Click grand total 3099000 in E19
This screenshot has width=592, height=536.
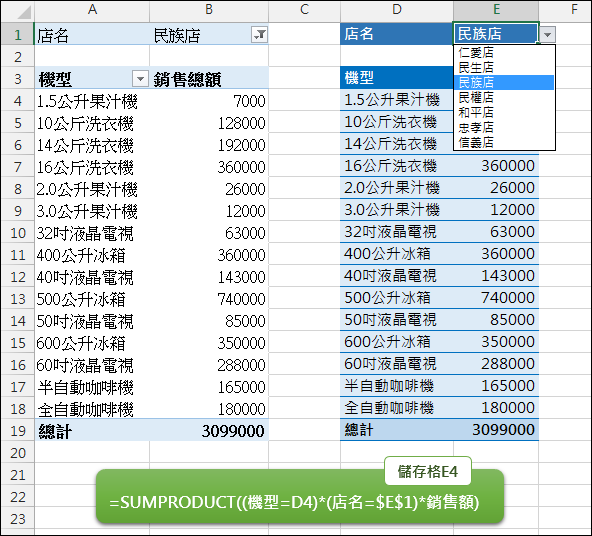pos(496,430)
